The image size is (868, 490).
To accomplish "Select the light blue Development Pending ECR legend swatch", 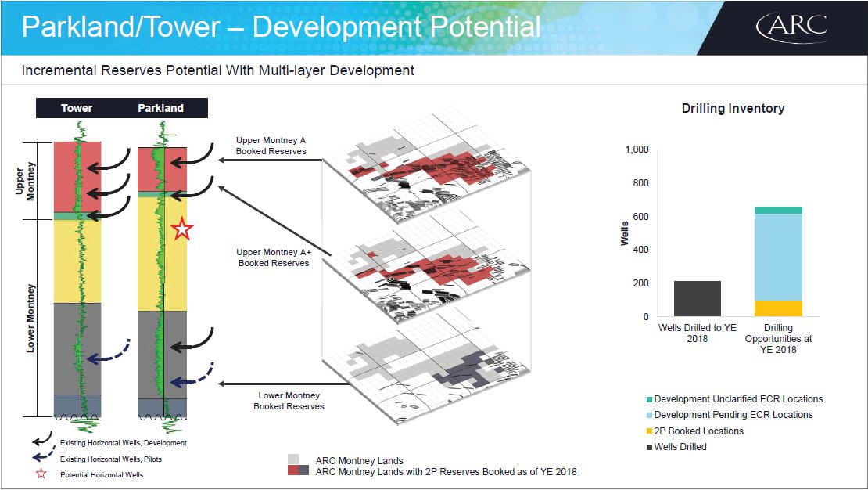I will click(x=649, y=415).
